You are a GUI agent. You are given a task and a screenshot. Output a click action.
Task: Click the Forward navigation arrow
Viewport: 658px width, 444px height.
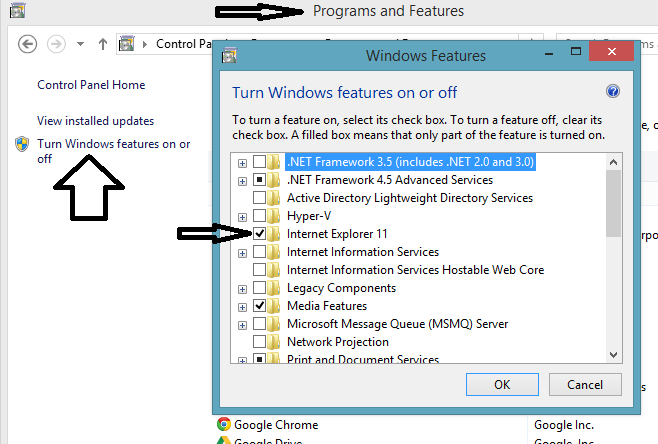tap(56, 44)
